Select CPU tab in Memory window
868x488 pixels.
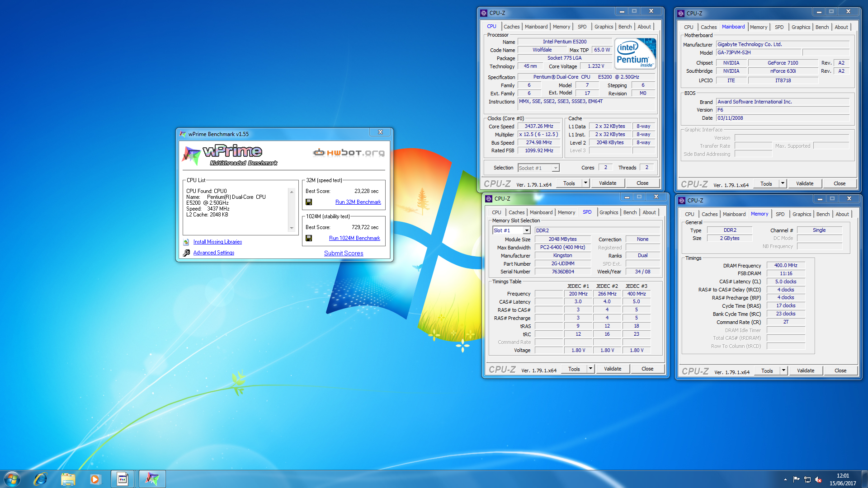(689, 214)
